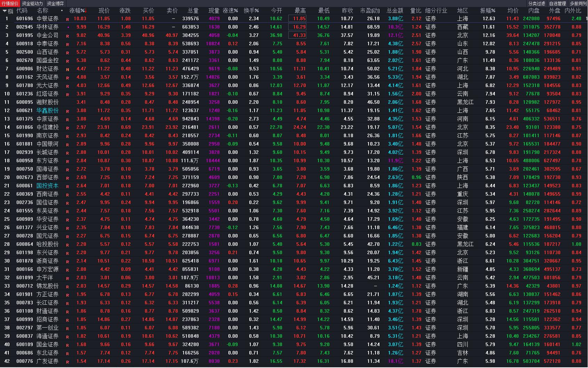Sort by 内外比 column header

click(x=573, y=11)
